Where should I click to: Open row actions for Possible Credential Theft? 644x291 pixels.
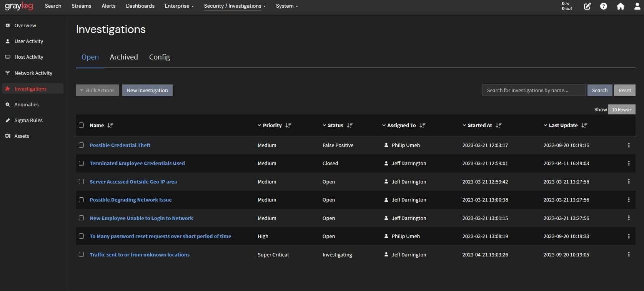629,145
